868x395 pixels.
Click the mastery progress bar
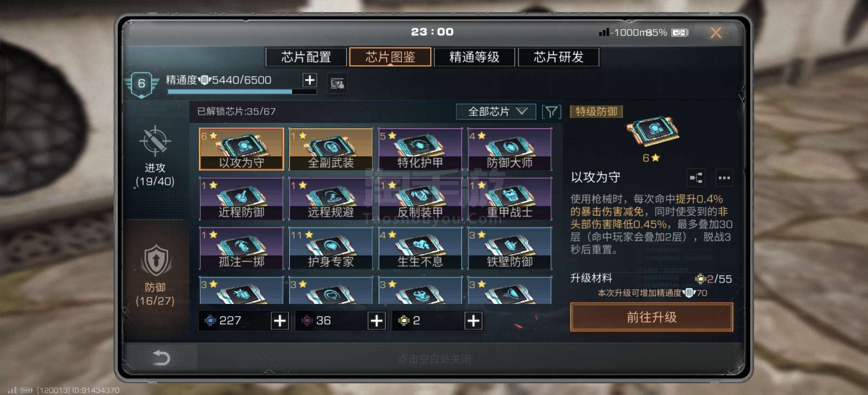click(x=242, y=92)
